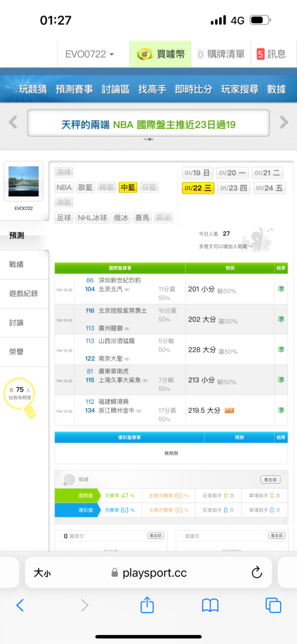Image resolution: width=297 pixels, height=644 pixels.
Task: Open Safari bookmarks icon
Action: [210, 605]
